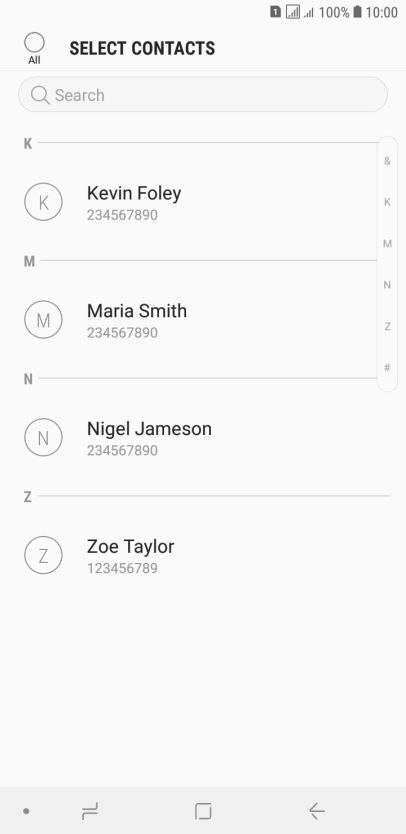Screen dimensions: 406x834
Task: Select Nigel Jameson's N avatar circle
Action: (44, 437)
